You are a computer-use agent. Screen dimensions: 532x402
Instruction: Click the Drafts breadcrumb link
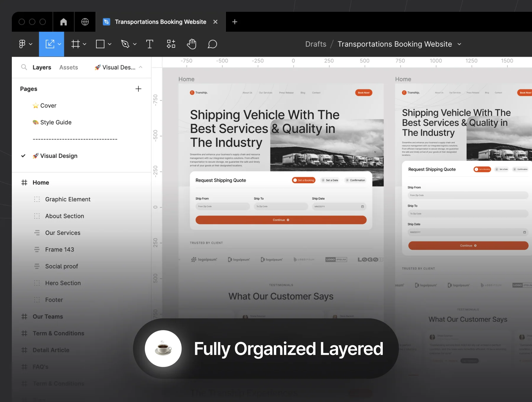click(316, 44)
